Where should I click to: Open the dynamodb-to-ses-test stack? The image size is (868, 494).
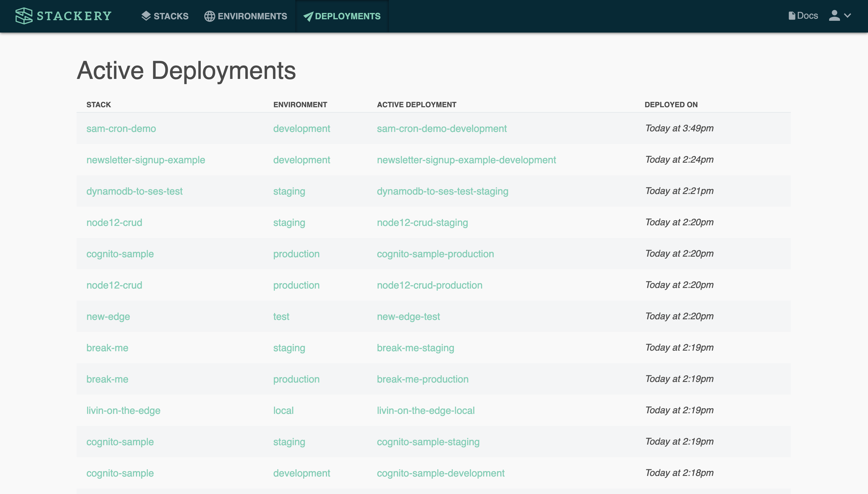pyautogui.click(x=134, y=191)
